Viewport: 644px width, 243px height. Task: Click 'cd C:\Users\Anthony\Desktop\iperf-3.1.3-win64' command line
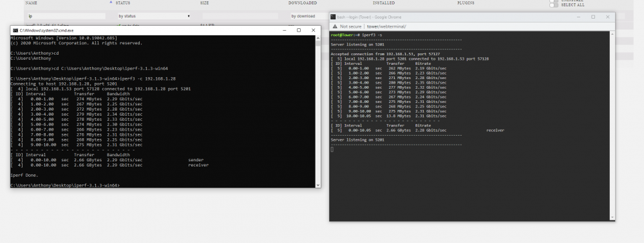point(89,68)
